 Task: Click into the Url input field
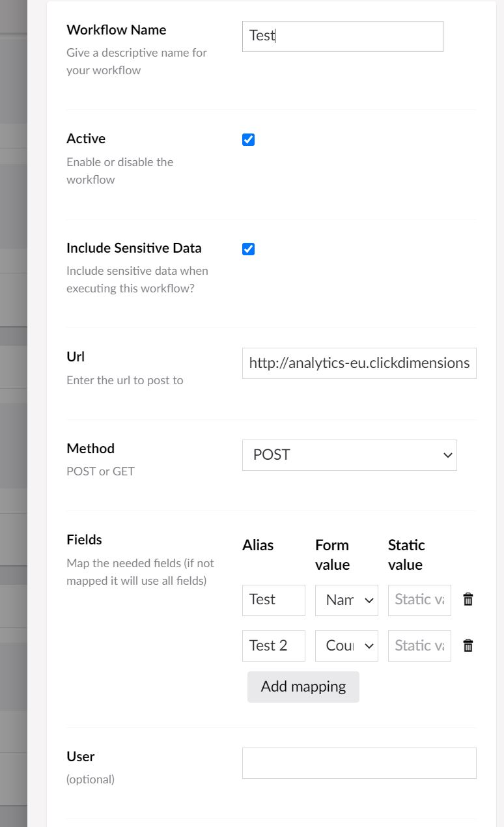[359, 363]
